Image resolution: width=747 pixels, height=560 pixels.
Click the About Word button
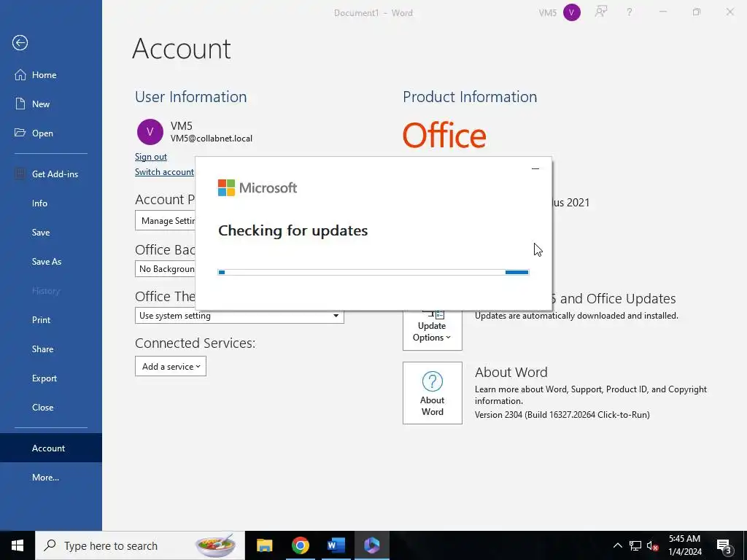click(x=432, y=393)
